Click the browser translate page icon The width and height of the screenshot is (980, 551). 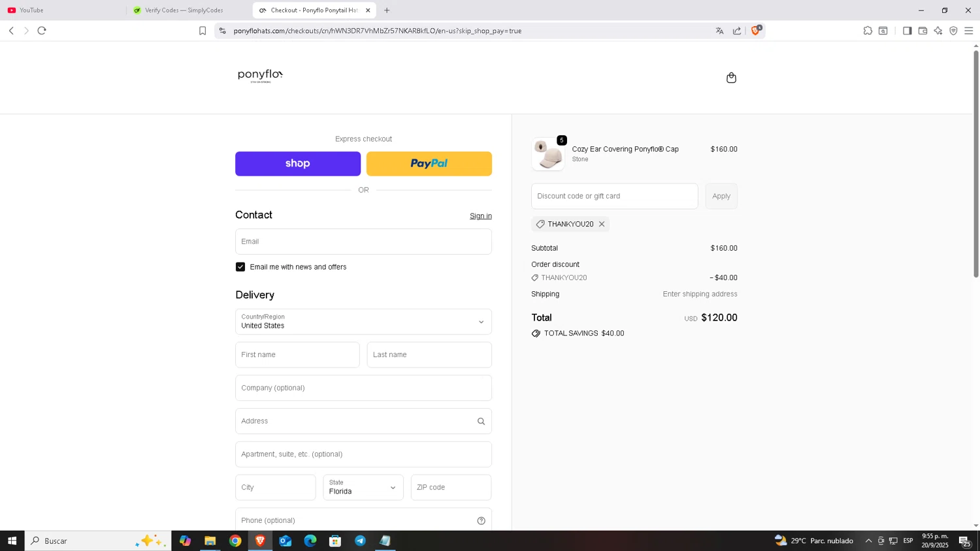(719, 31)
